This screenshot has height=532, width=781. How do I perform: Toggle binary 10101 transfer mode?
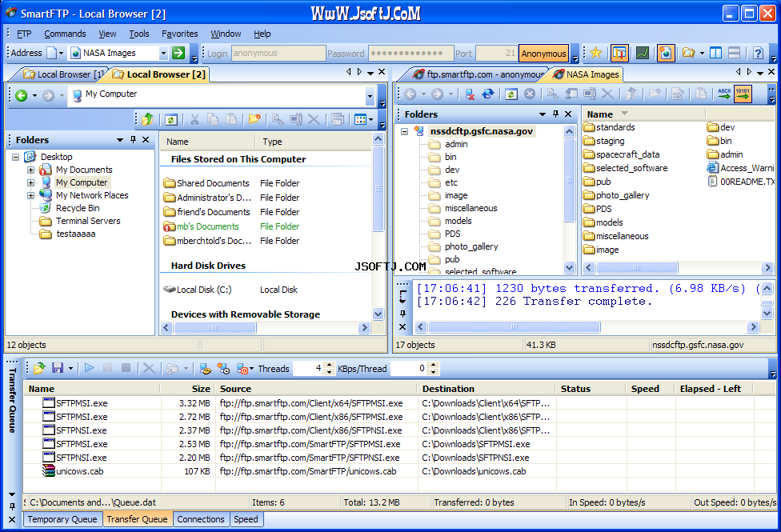743,94
